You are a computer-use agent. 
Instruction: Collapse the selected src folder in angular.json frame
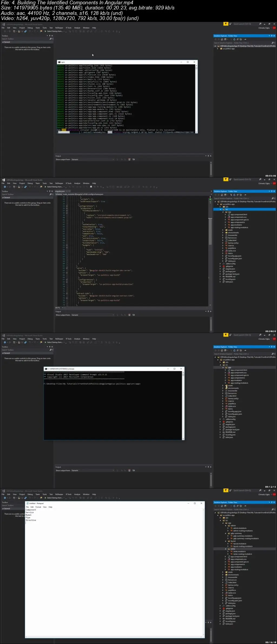(220, 209)
